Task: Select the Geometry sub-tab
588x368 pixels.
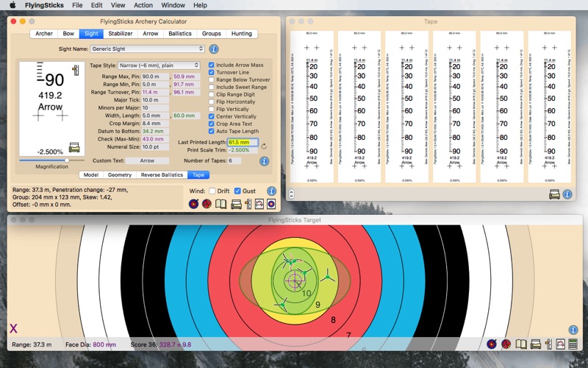Action: point(120,175)
